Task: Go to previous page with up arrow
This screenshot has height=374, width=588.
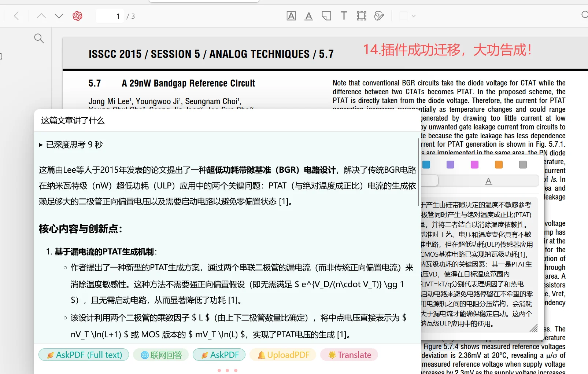Action: pos(41,16)
